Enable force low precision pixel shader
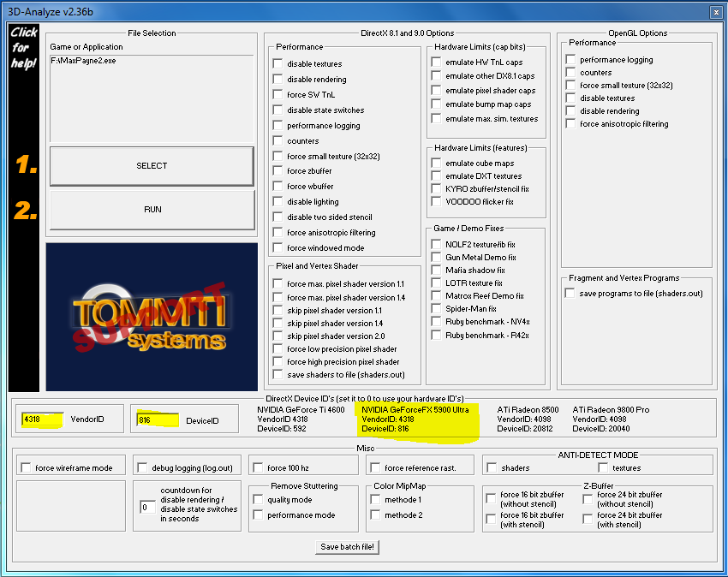This screenshot has width=728, height=577. (277, 348)
